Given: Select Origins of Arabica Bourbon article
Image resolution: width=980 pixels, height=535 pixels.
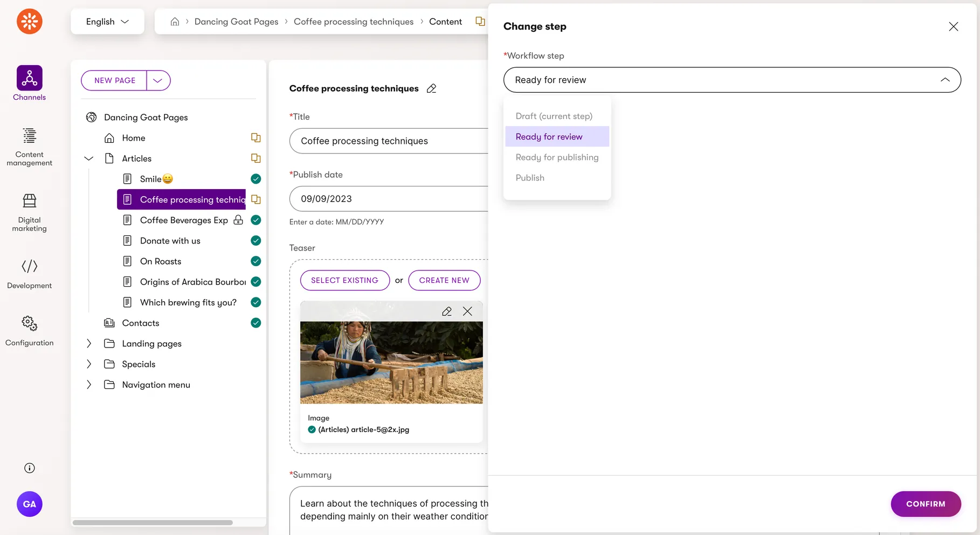Looking at the screenshot, I should coord(193,282).
